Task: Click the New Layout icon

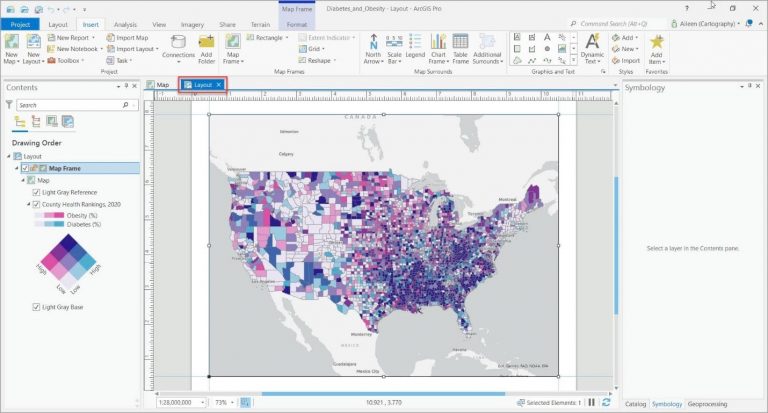Action: pyautogui.click(x=33, y=42)
